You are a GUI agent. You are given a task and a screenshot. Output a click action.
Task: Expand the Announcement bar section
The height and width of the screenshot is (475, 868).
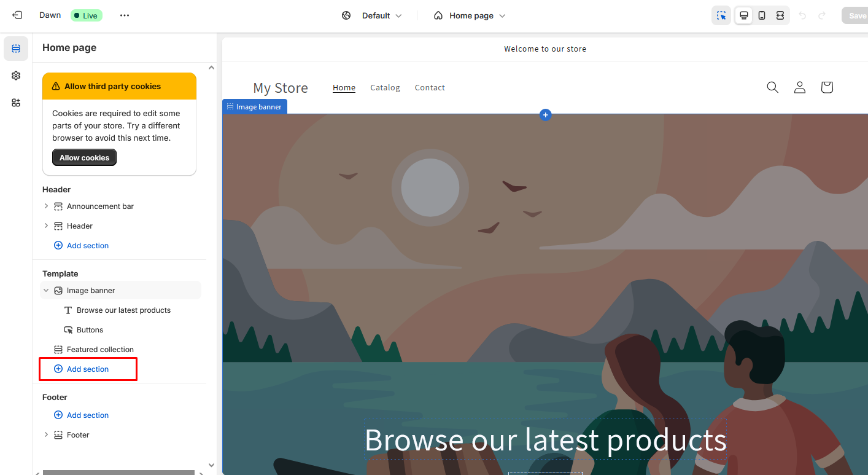pos(46,206)
